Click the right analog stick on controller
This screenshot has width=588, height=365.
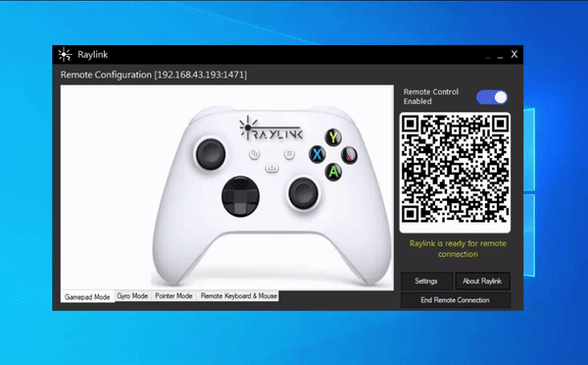[303, 193]
